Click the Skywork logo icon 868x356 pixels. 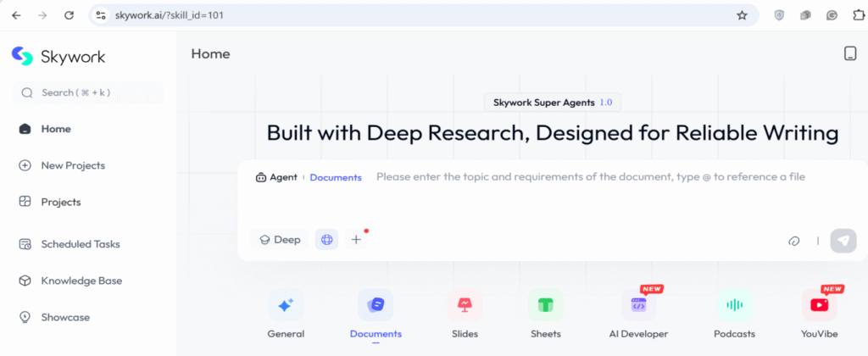point(23,56)
